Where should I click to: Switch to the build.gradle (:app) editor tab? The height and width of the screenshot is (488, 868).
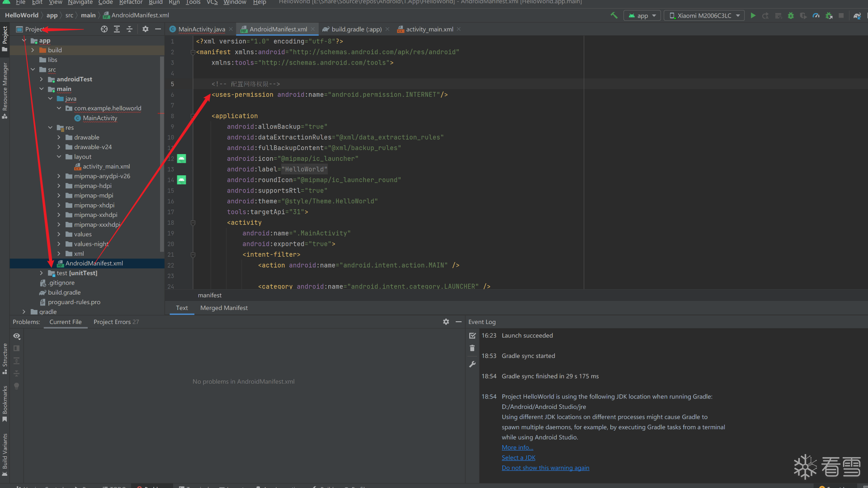(356, 29)
